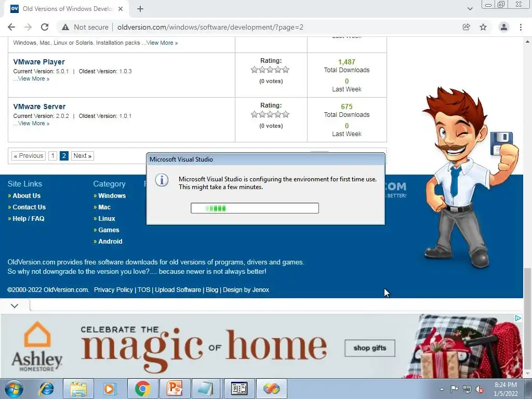Click the Not secure warning icon
The width and height of the screenshot is (532, 399).
pos(65,27)
